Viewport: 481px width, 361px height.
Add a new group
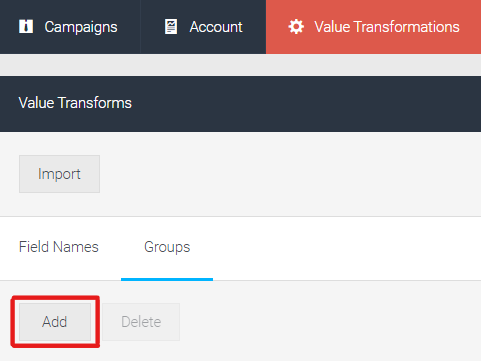55,322
